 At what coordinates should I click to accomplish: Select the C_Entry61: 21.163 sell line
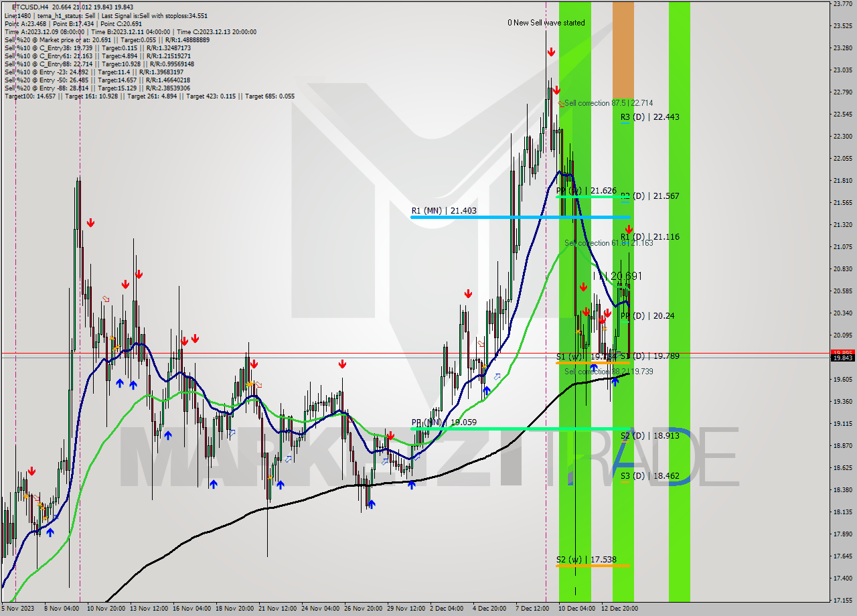pos(98,56)
